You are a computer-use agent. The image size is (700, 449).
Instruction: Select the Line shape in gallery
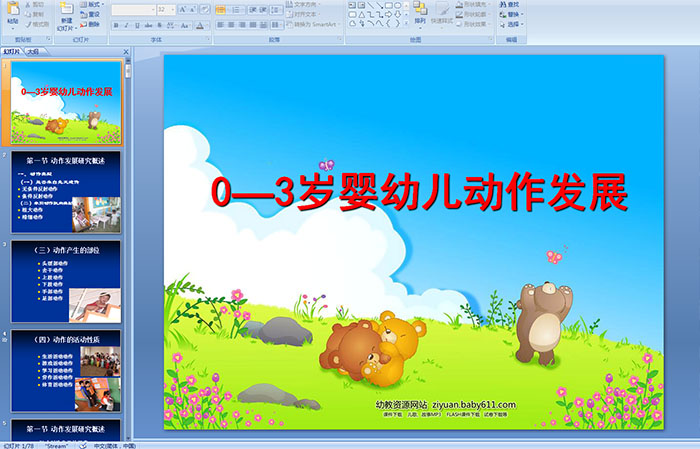(x=371, y=5)
